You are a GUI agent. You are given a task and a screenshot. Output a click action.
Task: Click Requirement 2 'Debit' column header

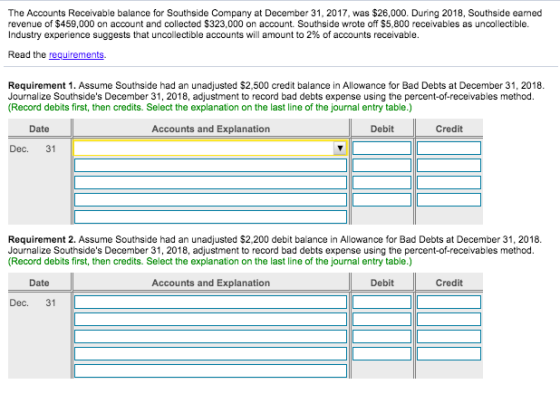coord(382,283)
